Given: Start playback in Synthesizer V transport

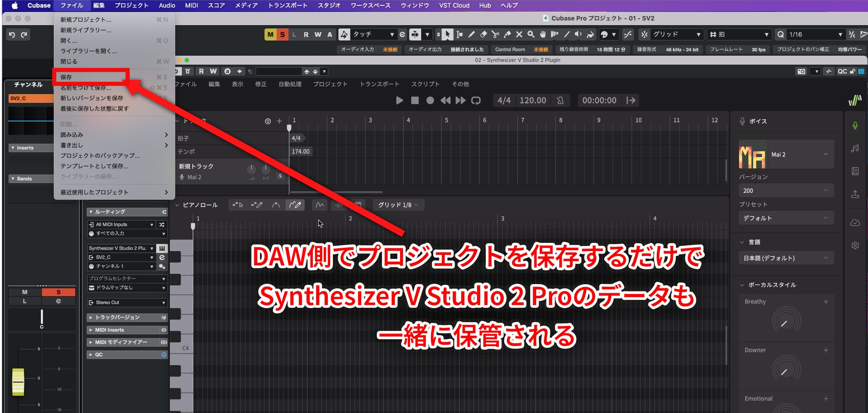Looking at the screenshot, I should coord(399,100).
